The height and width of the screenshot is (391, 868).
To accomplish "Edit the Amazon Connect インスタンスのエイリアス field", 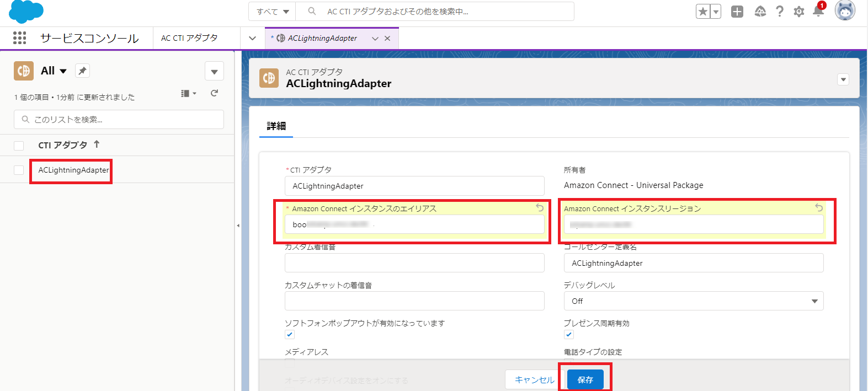I will pos(414,224).
